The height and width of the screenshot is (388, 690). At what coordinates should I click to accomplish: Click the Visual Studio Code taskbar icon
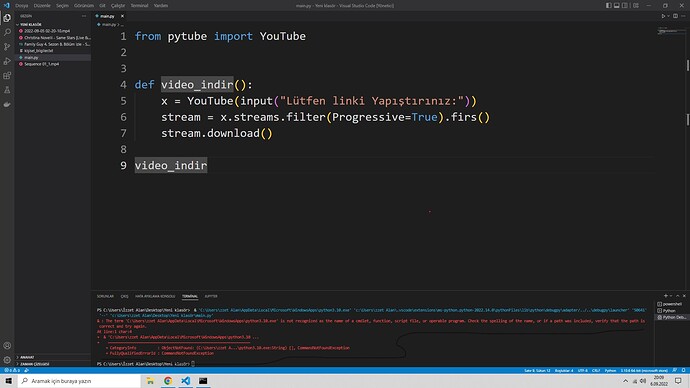point(185,381)
